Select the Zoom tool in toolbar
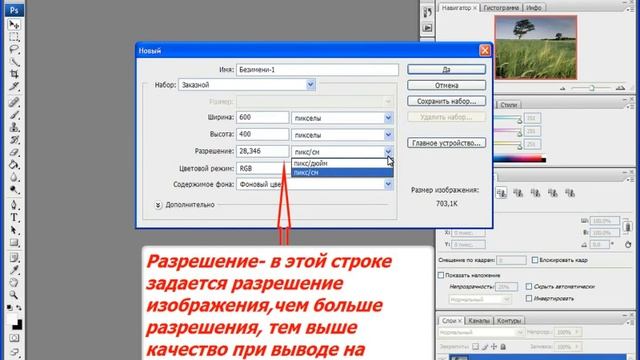The height and width of the screenshot is (360, 640). (14, 294)
